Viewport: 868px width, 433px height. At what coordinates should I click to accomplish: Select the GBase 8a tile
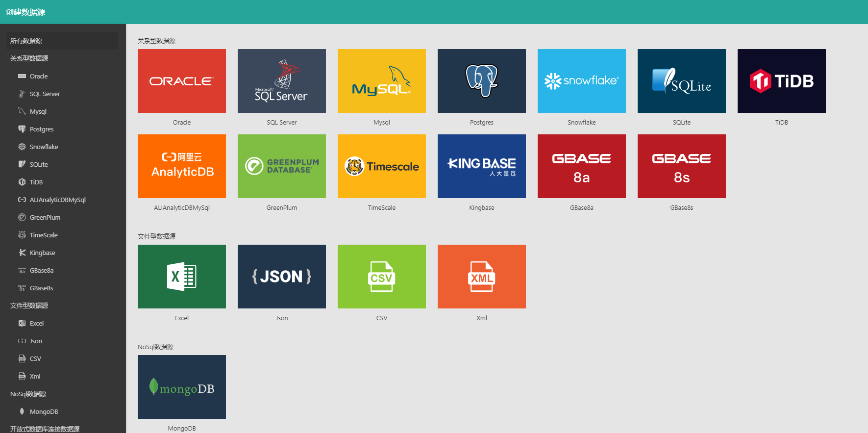[582, 166]
